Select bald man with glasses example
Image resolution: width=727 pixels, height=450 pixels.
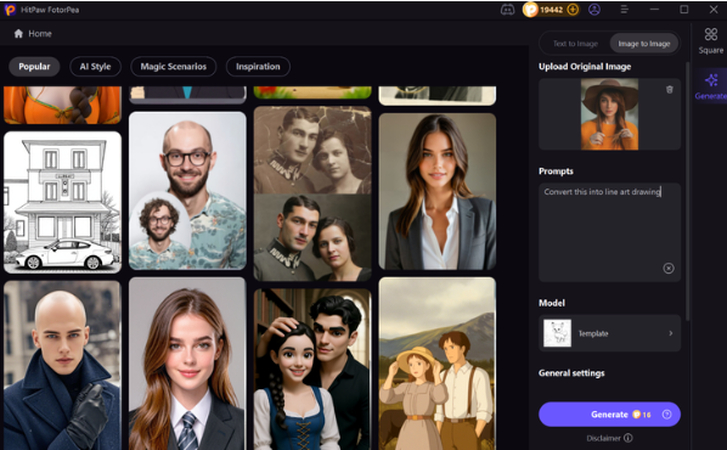point(187,190)
